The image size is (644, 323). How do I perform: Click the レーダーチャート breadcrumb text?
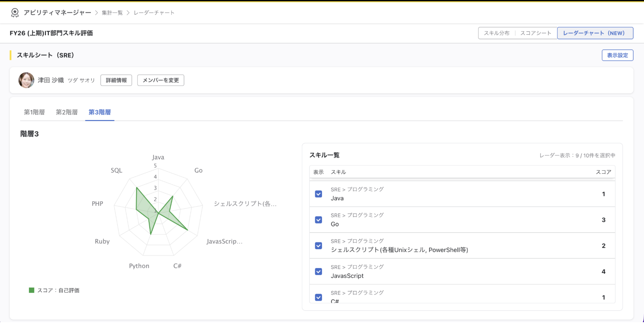[154, 13]
